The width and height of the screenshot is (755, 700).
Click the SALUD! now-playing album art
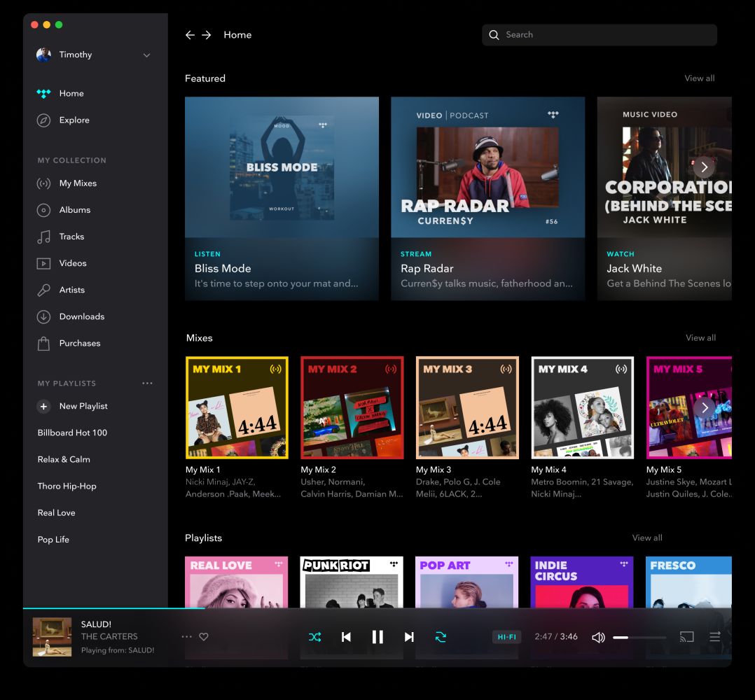pyautogui.click(x=52, y=637)
